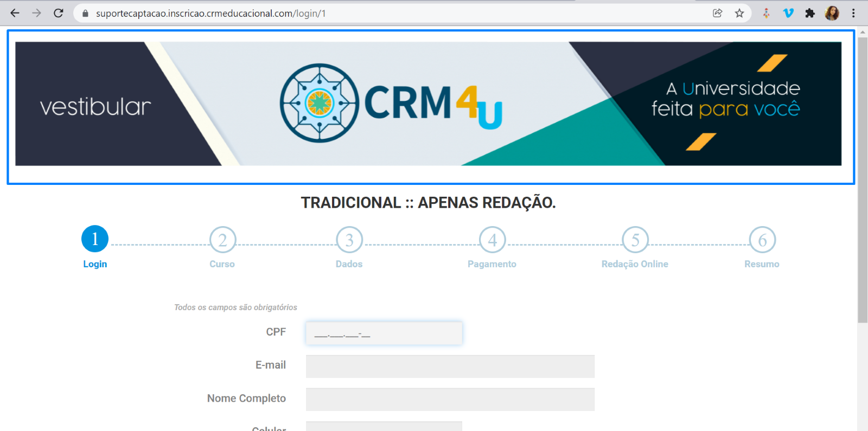This screenshot has width=868, height=431.
Task: Reload the page with the refresh icon
Action: pyautogui.click(x=59, y=13)
